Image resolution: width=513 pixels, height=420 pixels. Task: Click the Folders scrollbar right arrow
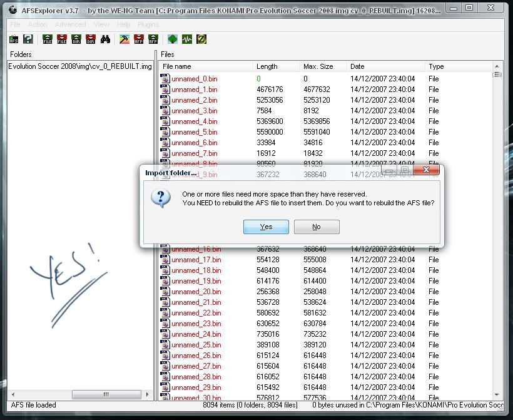pyautogui.click(x=147, y=394)
